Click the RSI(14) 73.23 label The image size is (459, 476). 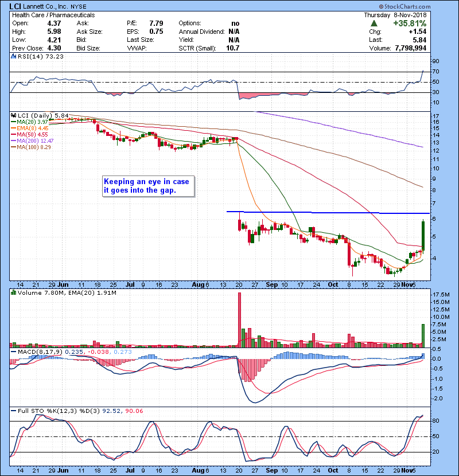40,56
